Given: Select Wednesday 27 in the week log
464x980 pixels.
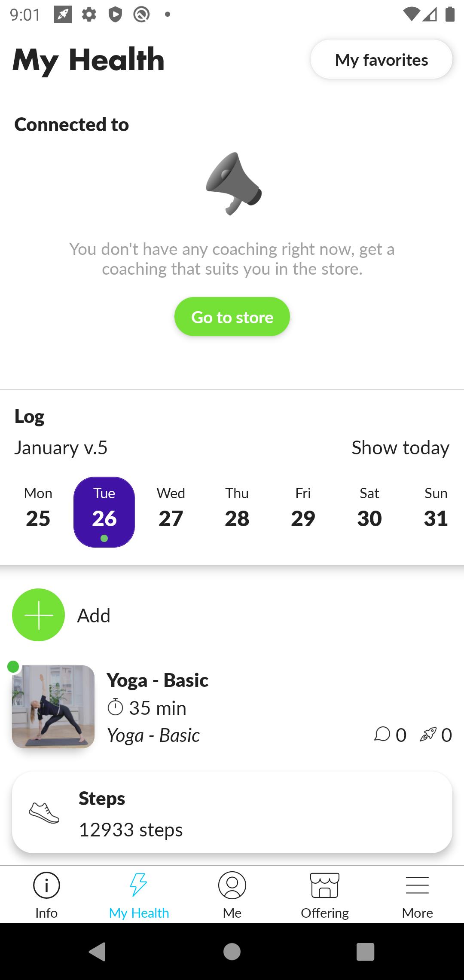Looking at the screenshot, I should [171, 511].
